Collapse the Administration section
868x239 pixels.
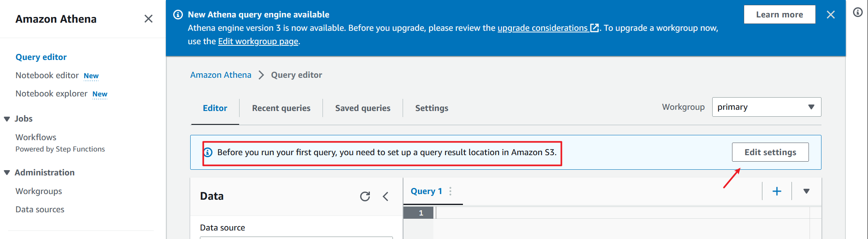pyautogui.click(x=7, y=173)
